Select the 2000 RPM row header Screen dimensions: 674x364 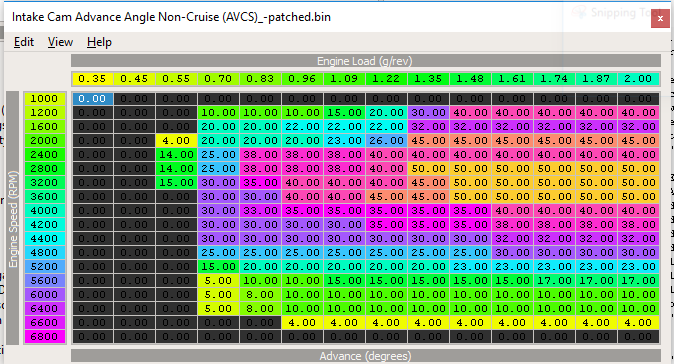(x=44, y=141)
